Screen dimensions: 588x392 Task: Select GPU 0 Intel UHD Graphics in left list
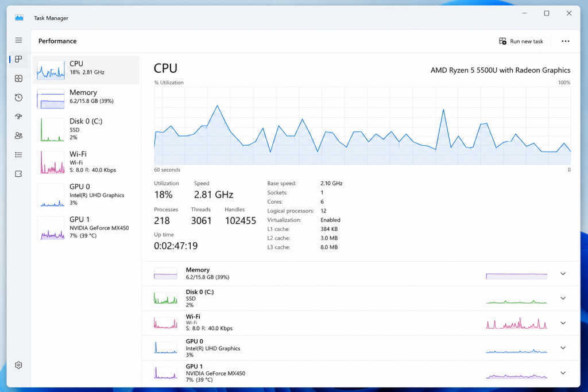point(86,195)
